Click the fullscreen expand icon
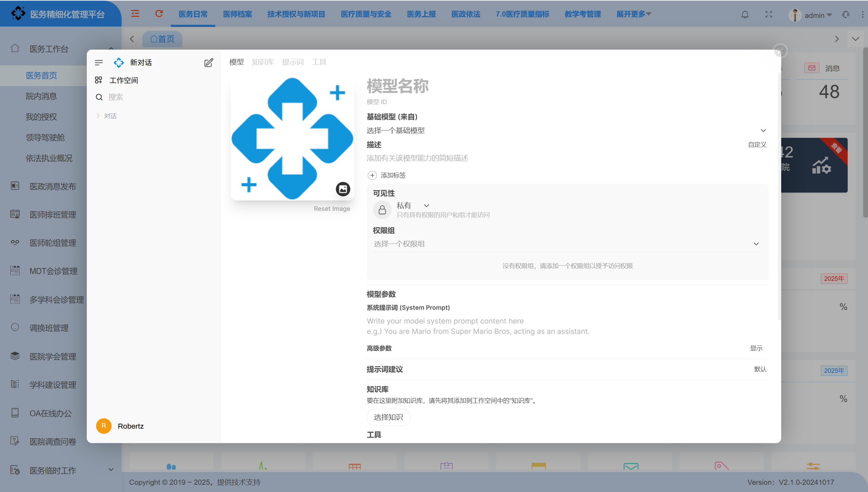Viewport: 868px width, 492px height. (x=769, y=14)
